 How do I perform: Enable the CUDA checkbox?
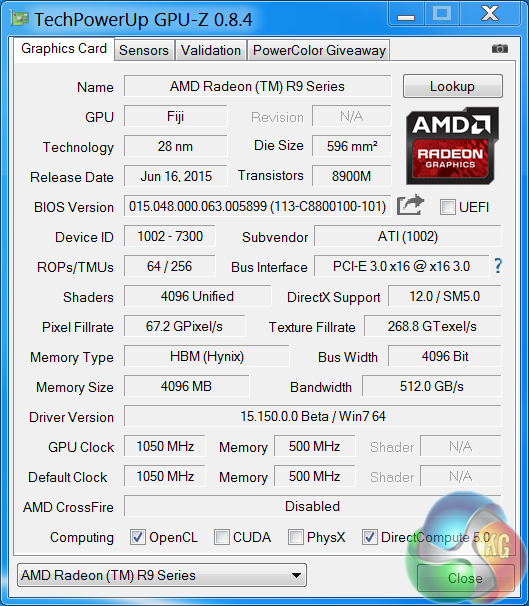click(x=222, y=537)
